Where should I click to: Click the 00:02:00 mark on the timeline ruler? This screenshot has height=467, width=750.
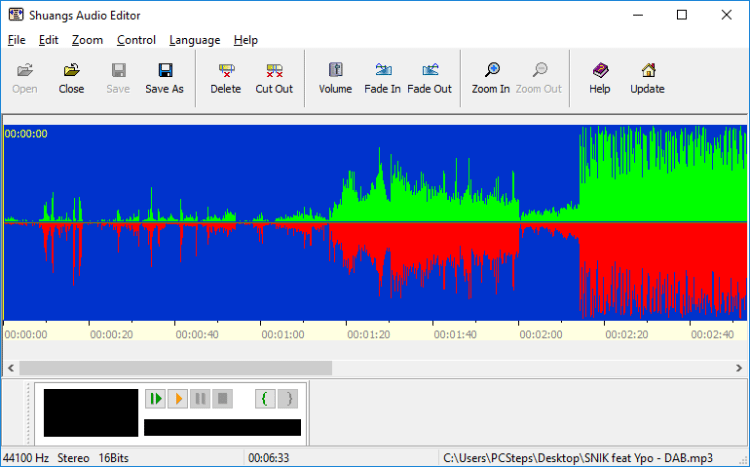click(541, 334)
